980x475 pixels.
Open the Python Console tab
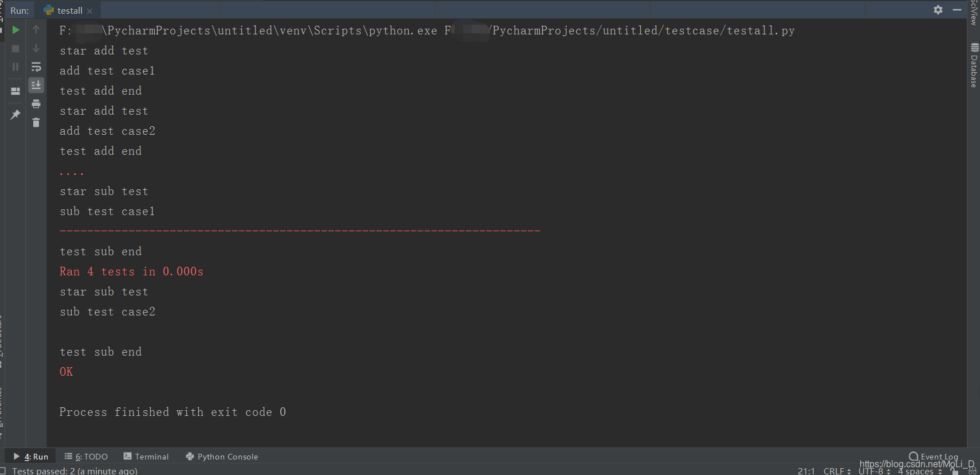click(x=222, y=457)
